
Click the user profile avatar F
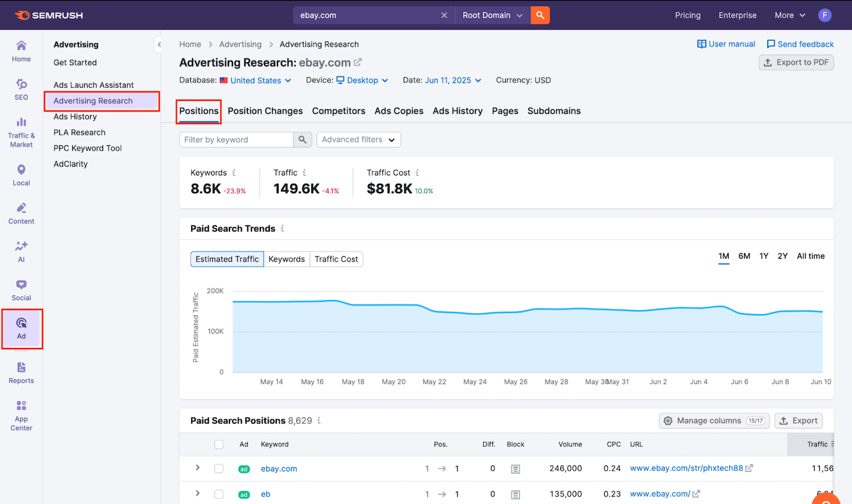click(824, 15)
